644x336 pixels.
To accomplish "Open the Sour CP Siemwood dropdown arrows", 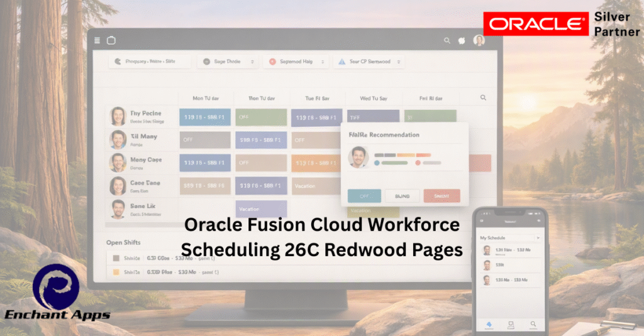I will (x=398, y=62).
